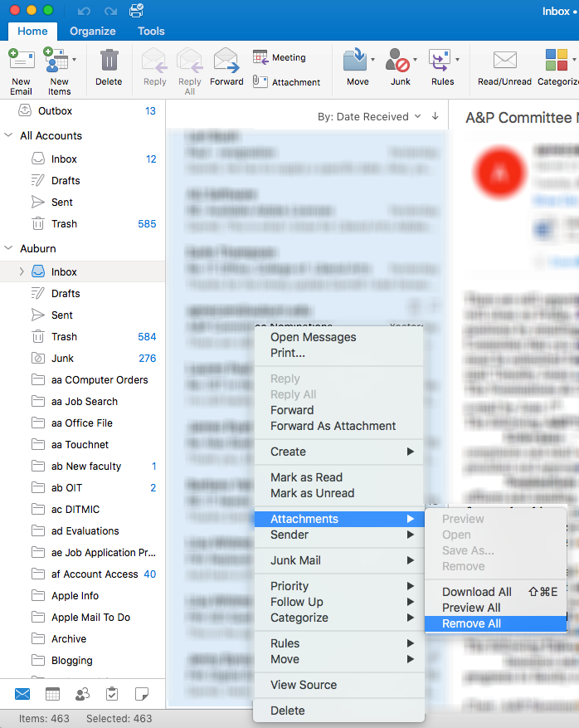Expand the Auburn Inbox subfolders

(x=22, y=271)
